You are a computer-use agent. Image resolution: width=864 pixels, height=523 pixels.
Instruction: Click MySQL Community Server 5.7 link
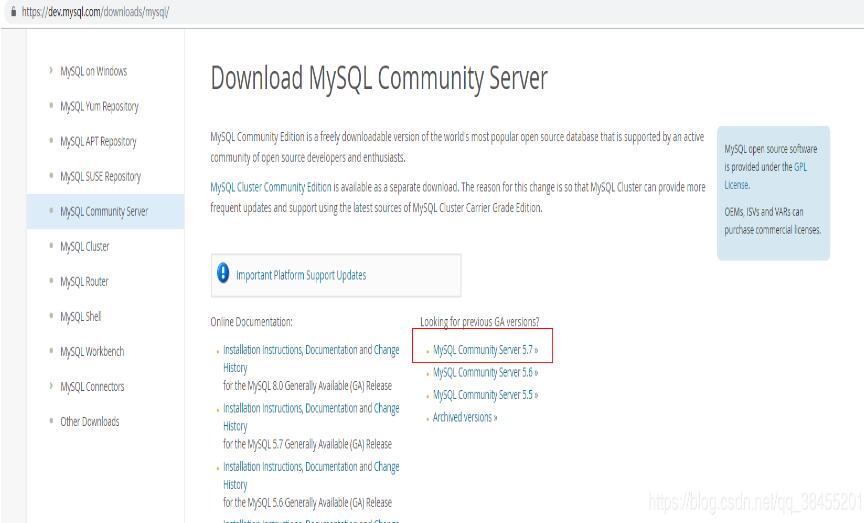(485, 351)
